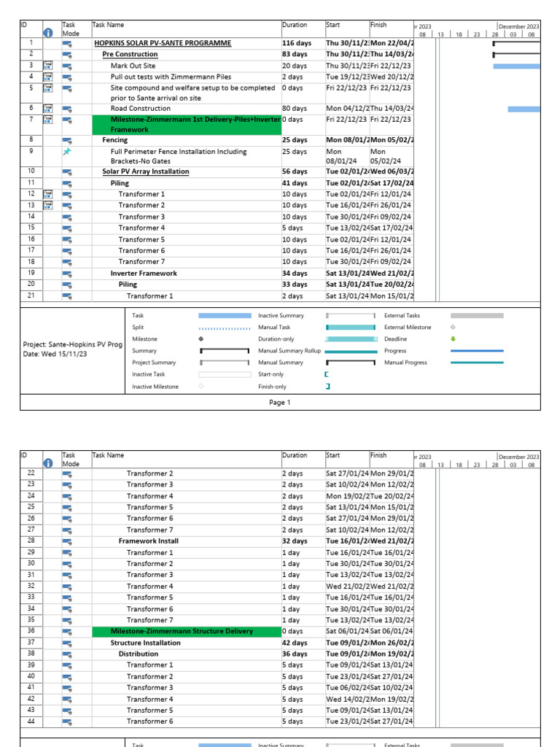The width and height of the screenshot is (560, 747).
Task: Select the Full Perimeter Fence Installation task
Action: [x=179, y=156]
